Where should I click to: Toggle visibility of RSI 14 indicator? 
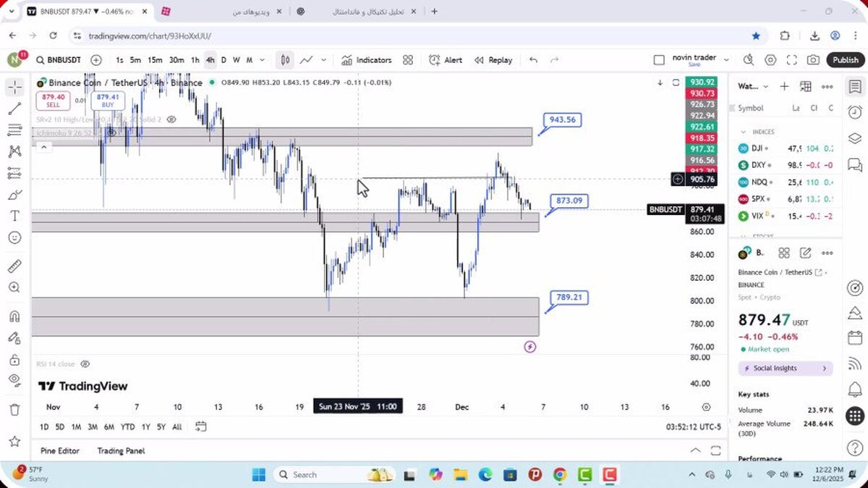point(85,364)
